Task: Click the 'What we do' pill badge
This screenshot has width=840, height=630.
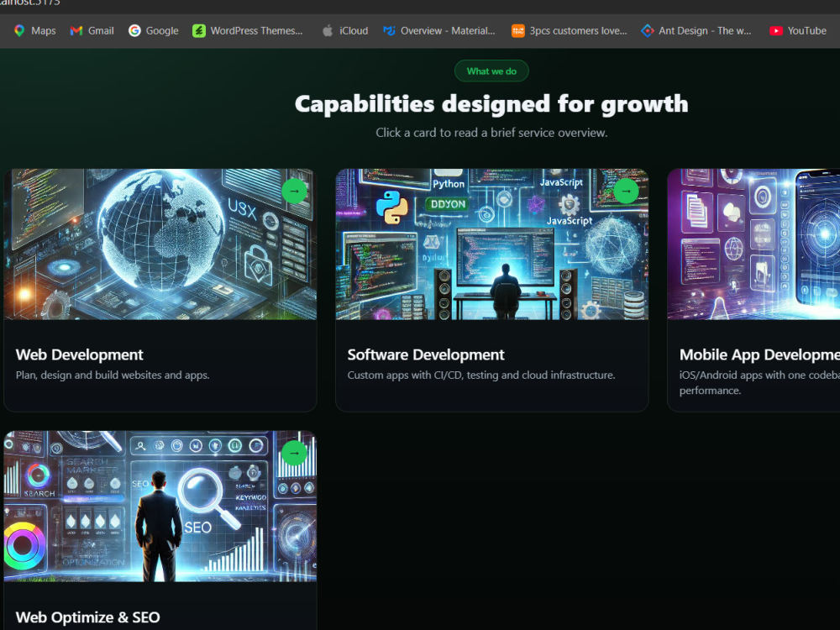Action: point(491,71)
